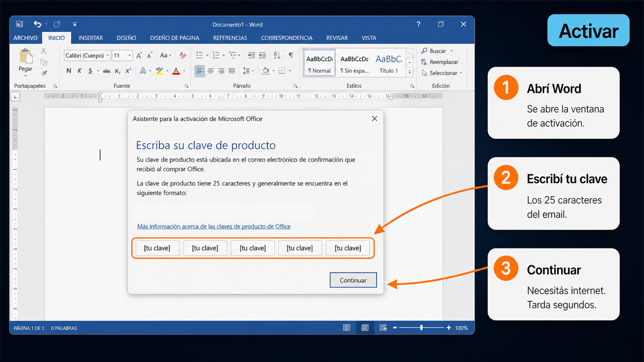Center align the text
Image resolution: width=644 pixels, height=362 pixels.
[x=210, y=71]
